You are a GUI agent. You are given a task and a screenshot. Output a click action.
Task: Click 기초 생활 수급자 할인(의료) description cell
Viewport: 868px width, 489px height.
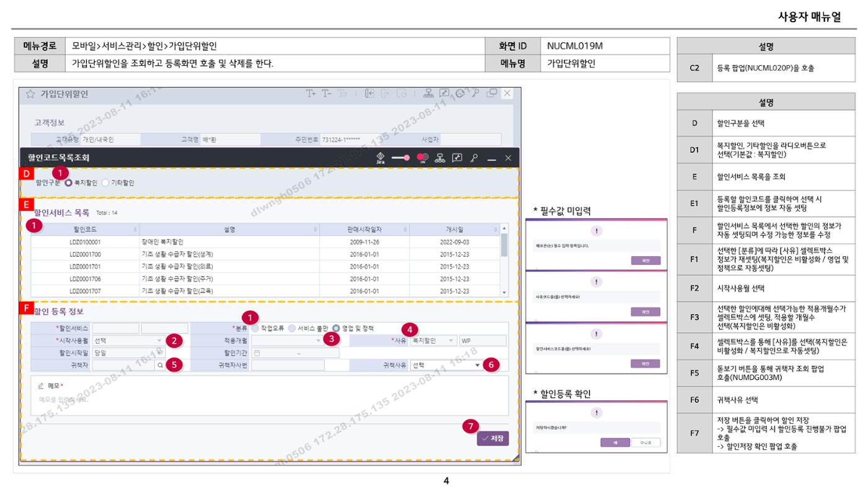point(230,266)
